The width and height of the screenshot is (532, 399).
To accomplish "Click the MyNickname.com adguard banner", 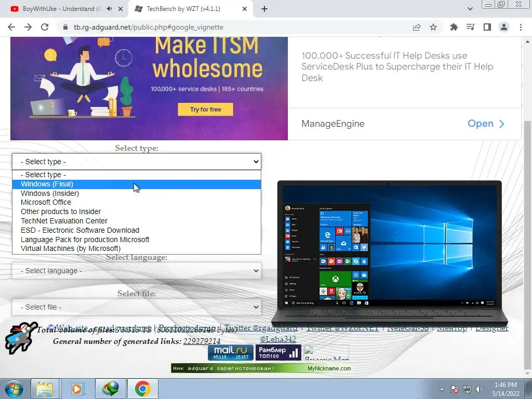I will pyautogui.click(x=262, y=368).
